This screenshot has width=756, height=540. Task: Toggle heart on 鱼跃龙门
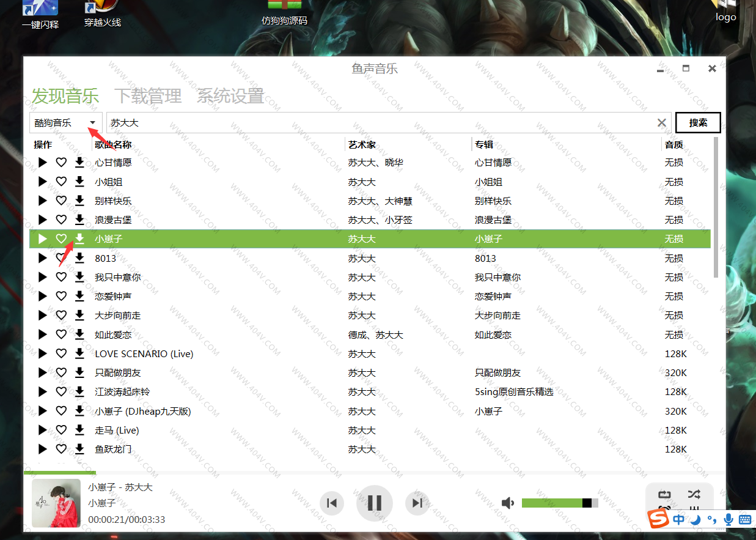[61, 449]
